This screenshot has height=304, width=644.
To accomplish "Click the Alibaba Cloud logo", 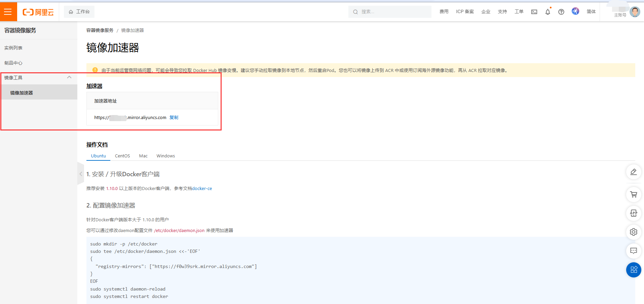I will tap(38, 11).
